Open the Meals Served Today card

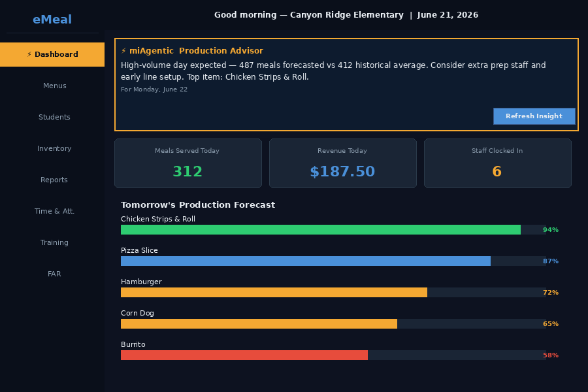(188, 163)
